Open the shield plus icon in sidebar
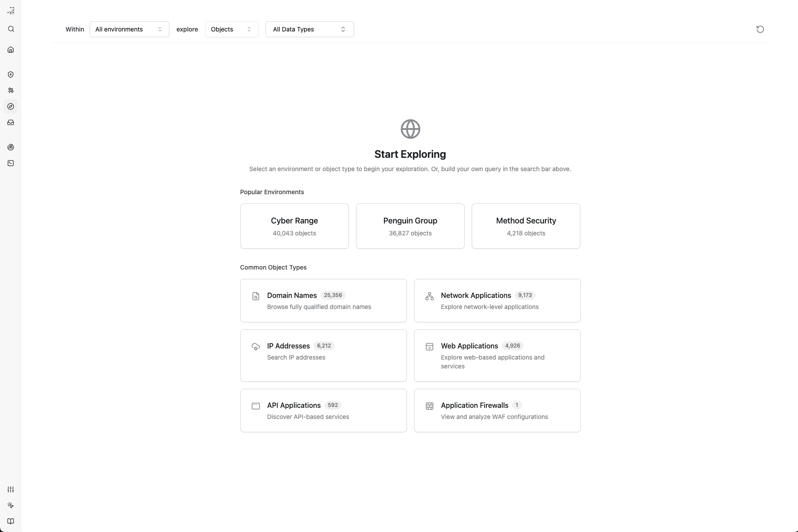 [x=11, y=74]
